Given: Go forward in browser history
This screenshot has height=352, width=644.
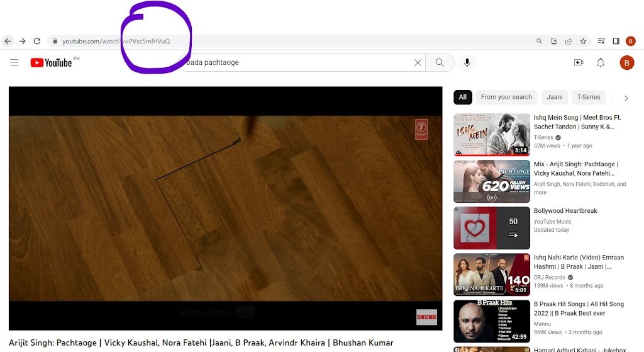Looking at the screenshot, I should click(23, 41).
